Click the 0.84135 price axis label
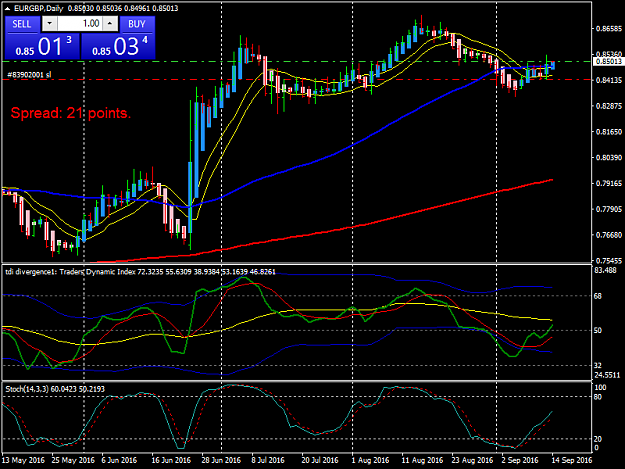The image size is (625, 469). [x=609, y=80]
